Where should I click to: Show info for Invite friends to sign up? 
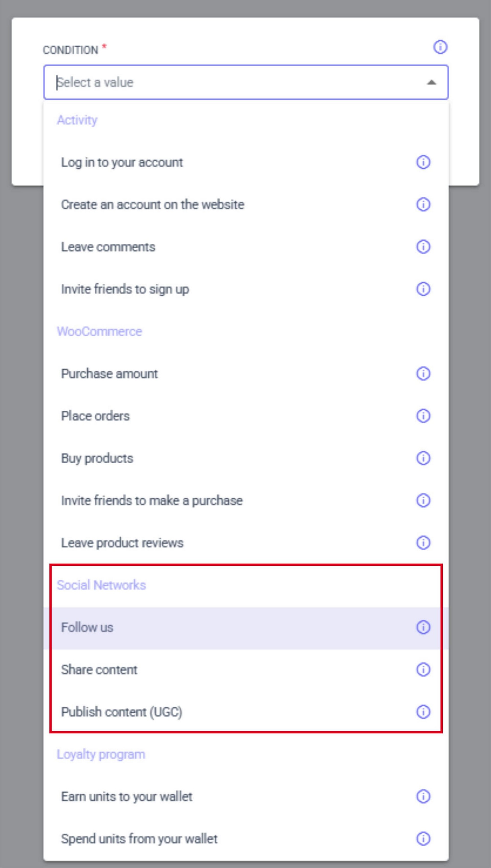[423, 289]
